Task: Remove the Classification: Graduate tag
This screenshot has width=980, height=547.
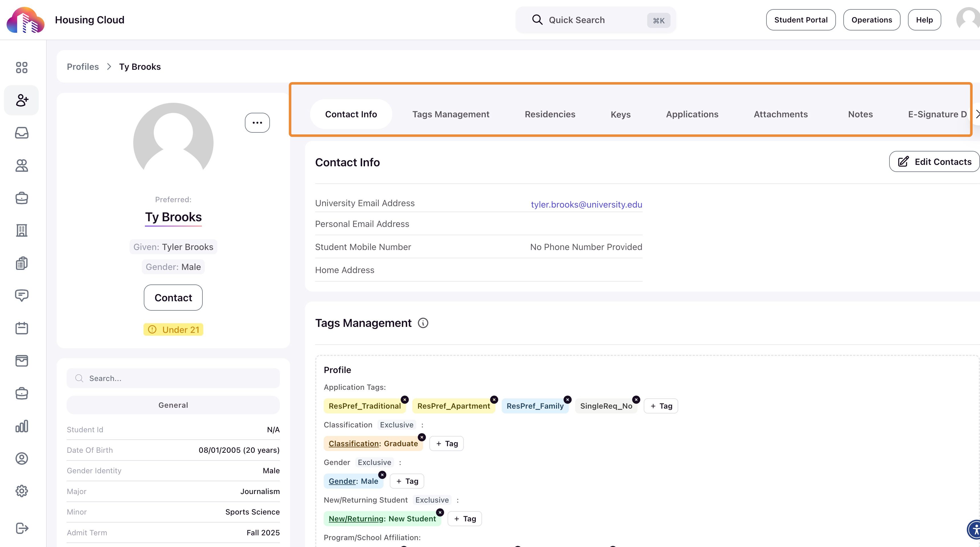Action: point(421,437)
